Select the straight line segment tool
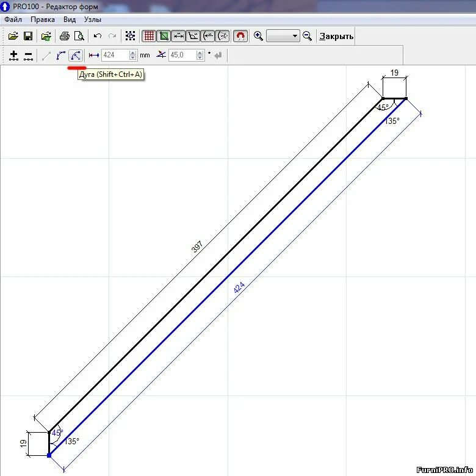Viewport: 476px width, 476px height. tap(46, 56)
